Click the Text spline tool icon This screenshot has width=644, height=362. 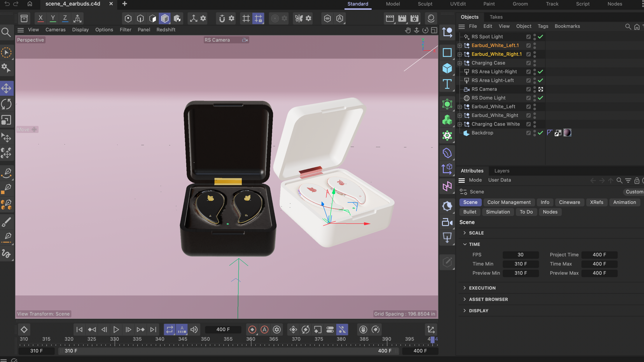[447, 84]
